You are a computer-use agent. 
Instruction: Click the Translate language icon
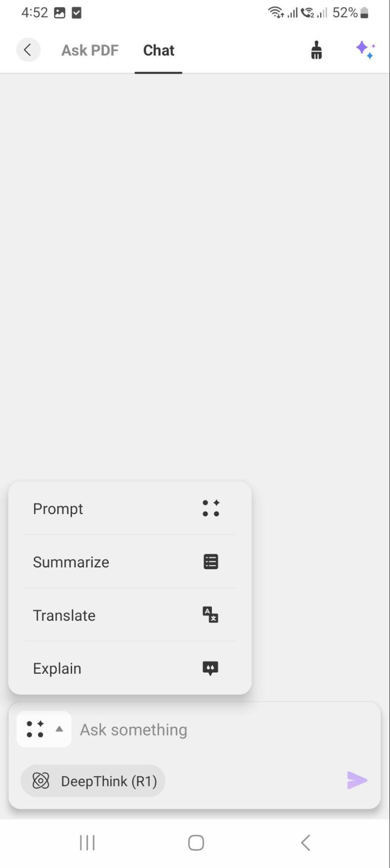[x=211, y=615]
